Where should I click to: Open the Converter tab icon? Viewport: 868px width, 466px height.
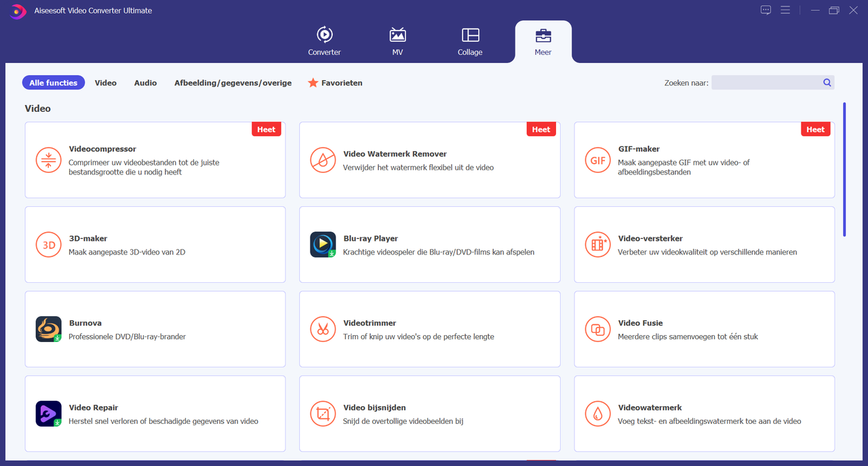coord(324,35)
